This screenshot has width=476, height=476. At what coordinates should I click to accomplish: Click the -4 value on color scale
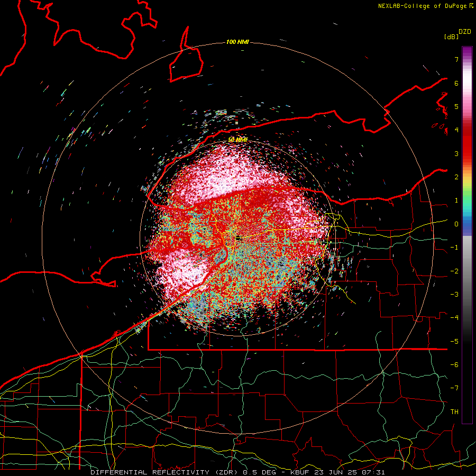[454, 318]
